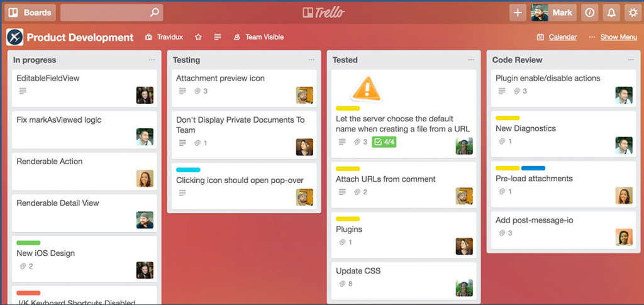Open the Renderable Detail View card
The image size is (644, 305).
click(84, 213)
